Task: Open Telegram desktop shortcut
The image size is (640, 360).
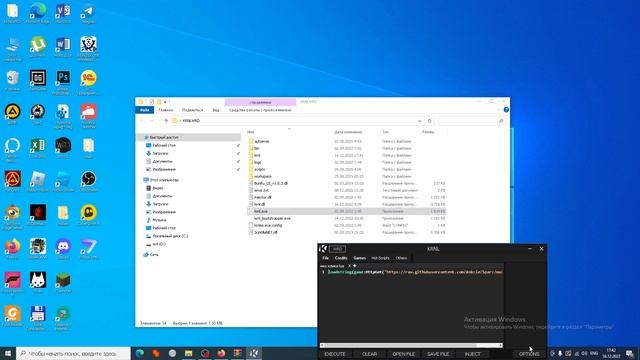Action: [x=88, y=13]
